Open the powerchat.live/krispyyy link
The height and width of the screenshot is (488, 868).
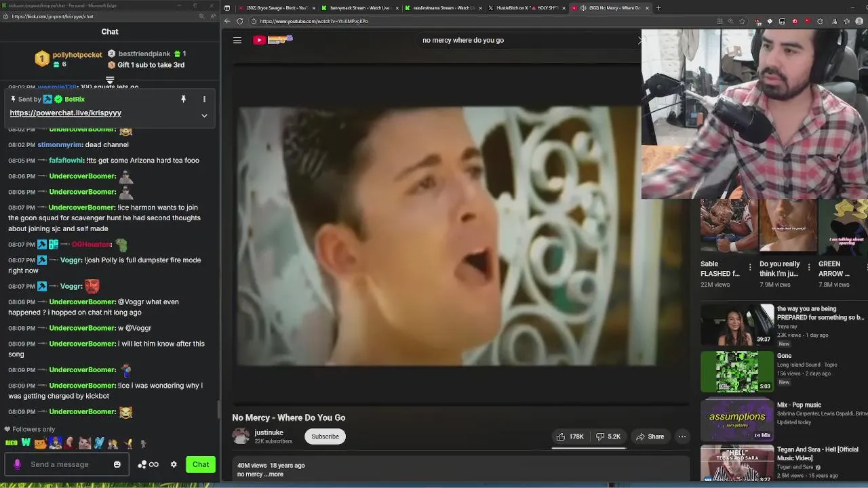coord(66,113)
